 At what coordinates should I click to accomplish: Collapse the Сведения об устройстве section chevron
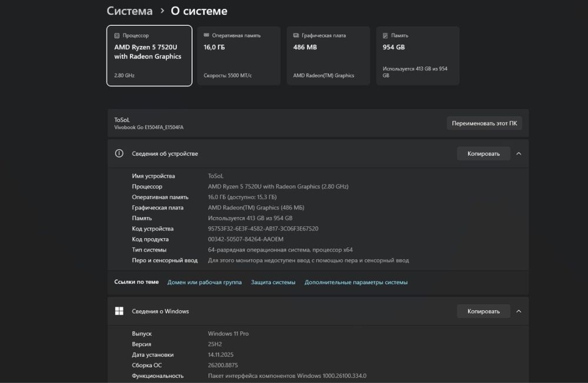tap(519, 154)
